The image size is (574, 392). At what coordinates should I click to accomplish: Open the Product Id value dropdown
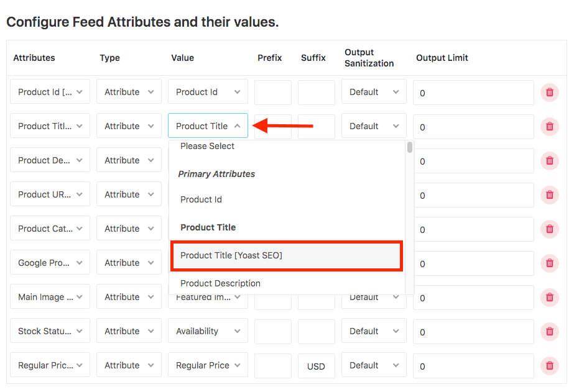208,91
